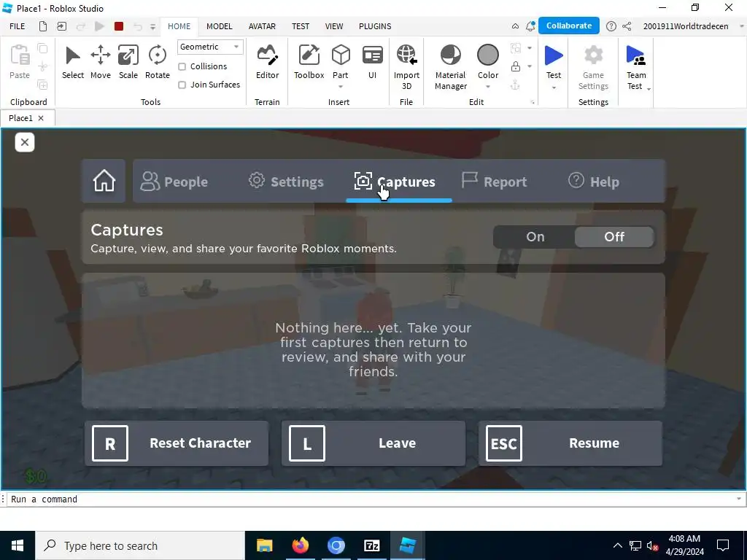Switch to the VIEW tab

(x=334, y=26)
